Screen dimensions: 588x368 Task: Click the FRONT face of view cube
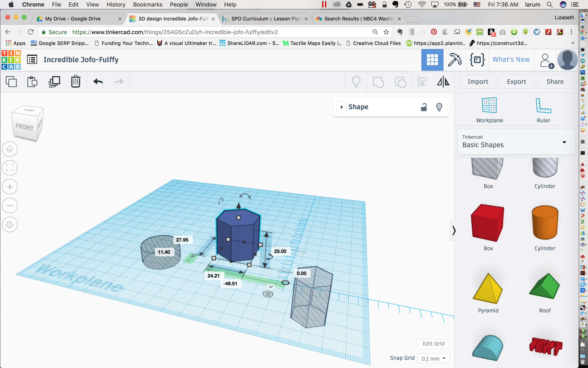click(x=24, y=127)
